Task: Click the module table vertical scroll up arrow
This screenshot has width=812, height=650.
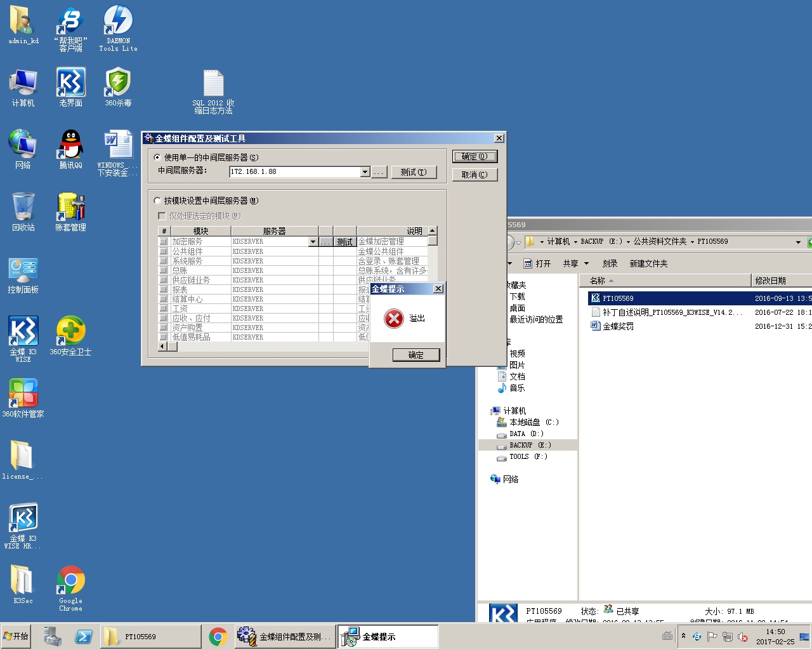Action: pyautogui.click(x=433, y=231)
